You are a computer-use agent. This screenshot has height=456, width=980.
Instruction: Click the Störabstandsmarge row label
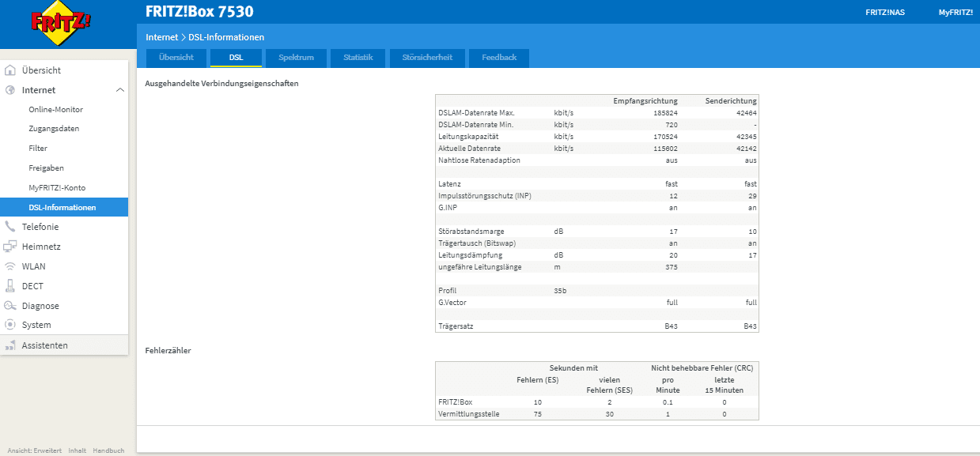471,232
